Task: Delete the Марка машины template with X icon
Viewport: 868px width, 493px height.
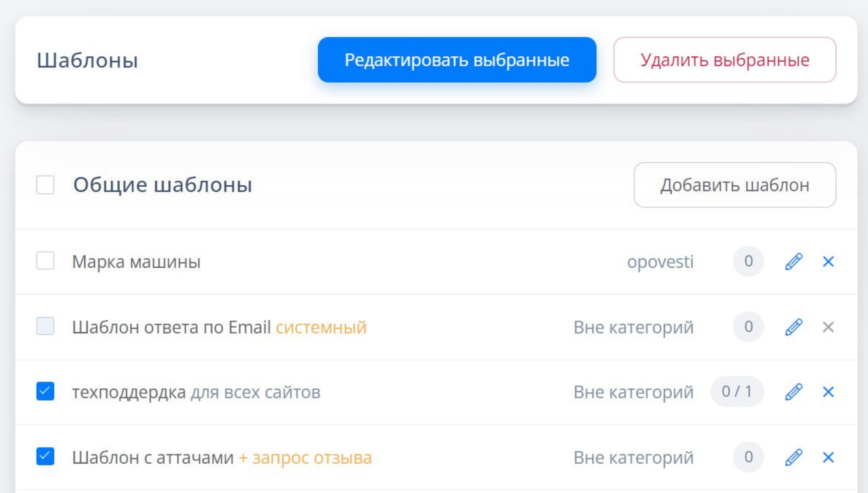Action: coord(828,261)
